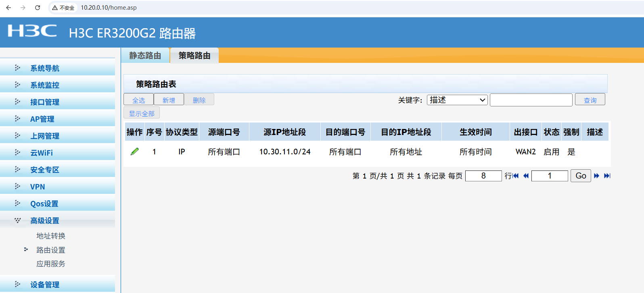
Task: Click the previous page arrow icon
Action: (x=526, y=176)
